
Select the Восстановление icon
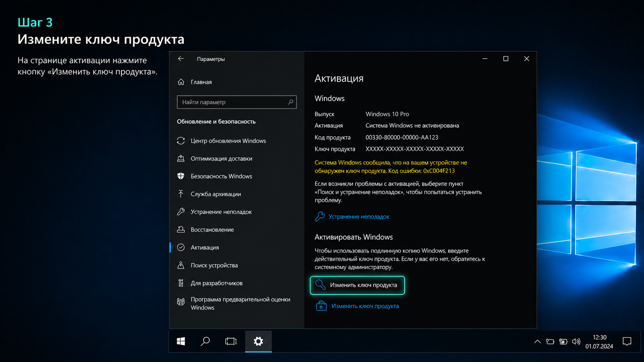coord(181,230)
